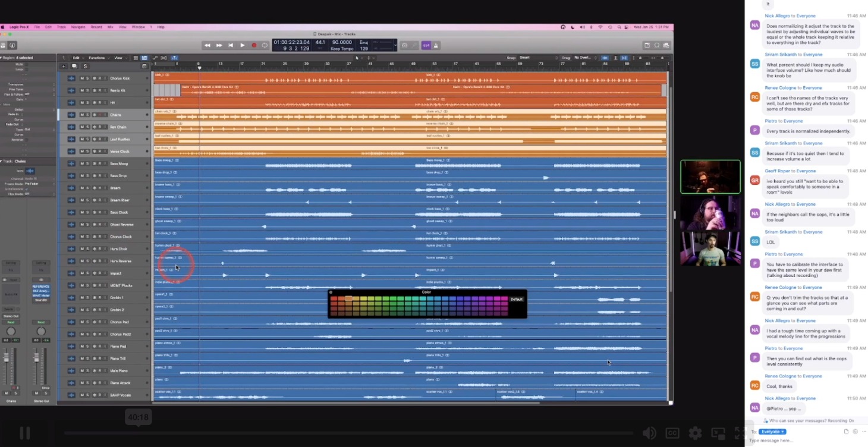
Task: Toggle the purple count-in button
Action: pos(426,45)
